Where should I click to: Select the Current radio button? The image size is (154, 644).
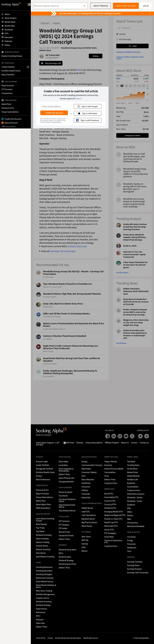(x=117, y=34)
